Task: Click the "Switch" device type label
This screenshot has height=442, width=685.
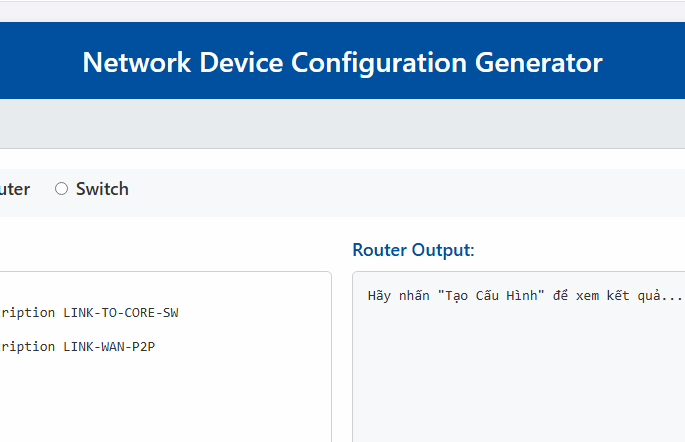Action: (102, 189)
